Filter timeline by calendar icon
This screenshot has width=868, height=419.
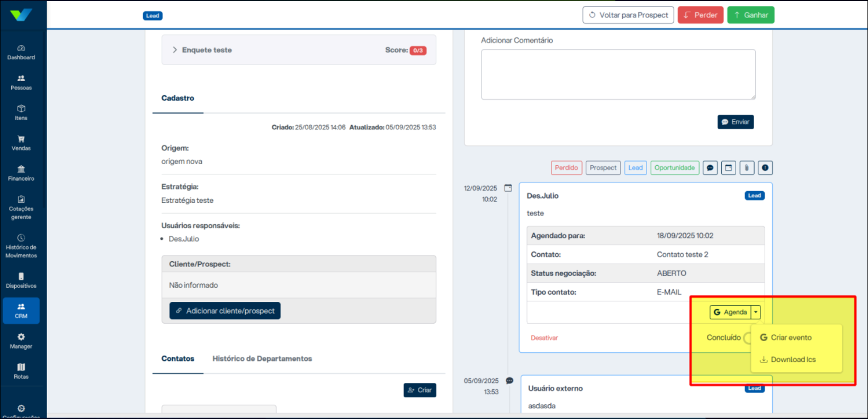point(728,168)
